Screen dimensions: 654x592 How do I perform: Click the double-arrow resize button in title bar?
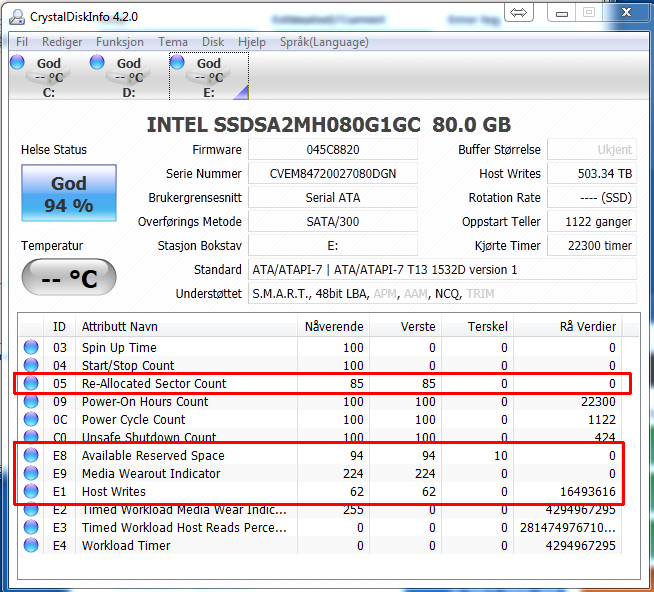[518, 13]
